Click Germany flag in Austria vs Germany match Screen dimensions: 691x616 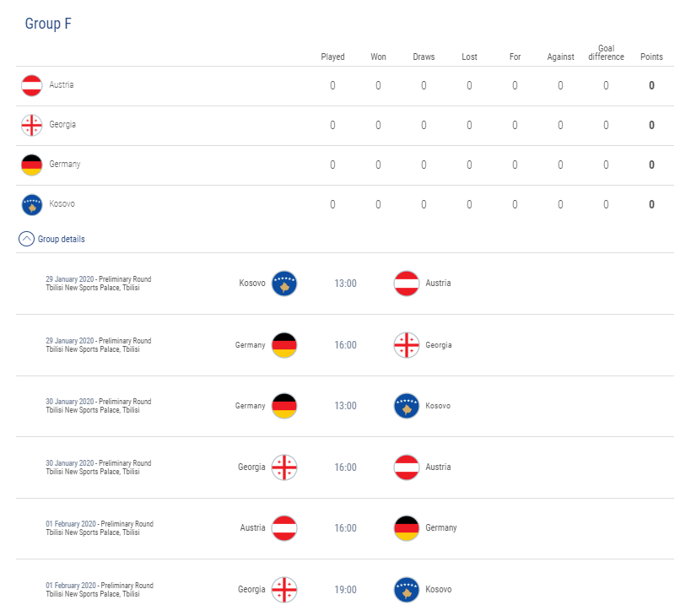coord(407,528)
